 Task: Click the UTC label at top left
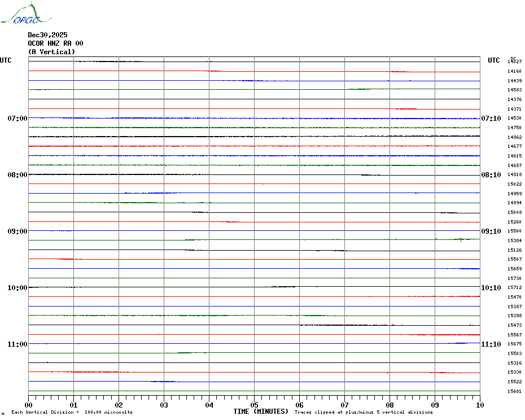pos(6,60)
